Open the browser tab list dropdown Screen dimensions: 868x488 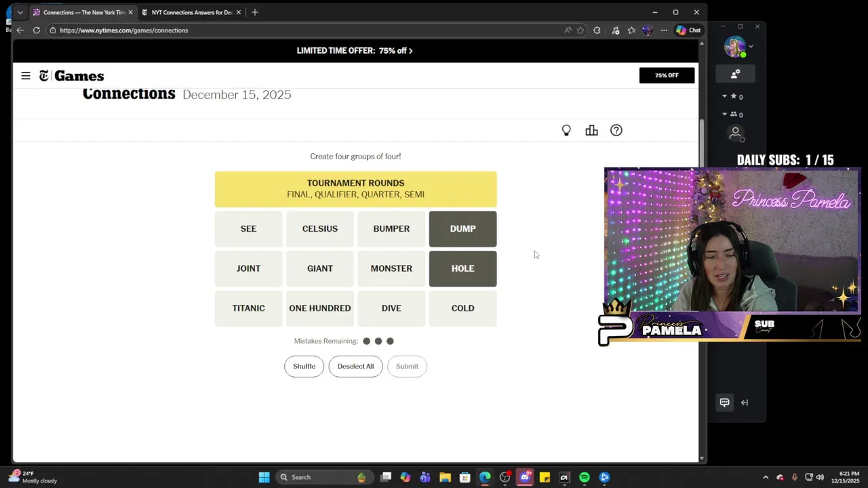tap(20, 12)
